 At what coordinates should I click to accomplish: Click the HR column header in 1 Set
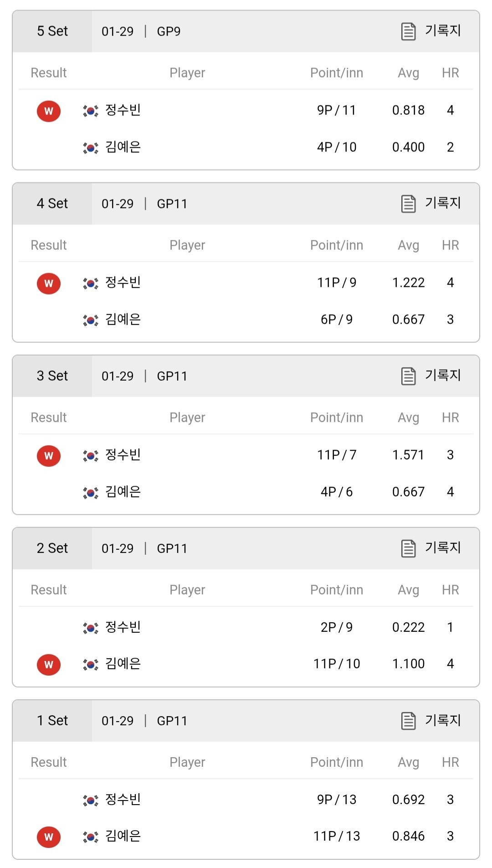click(x=450, y=762)
